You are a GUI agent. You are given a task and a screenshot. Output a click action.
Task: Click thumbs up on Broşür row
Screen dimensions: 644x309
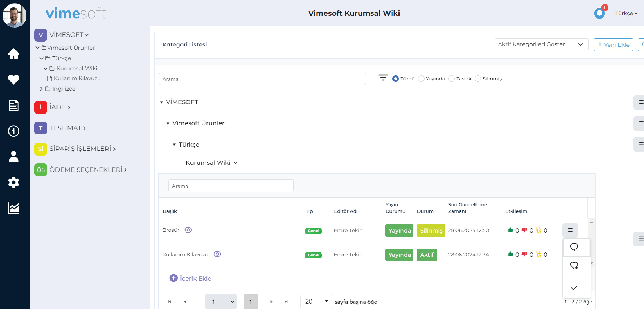click(x=510, y=230)
